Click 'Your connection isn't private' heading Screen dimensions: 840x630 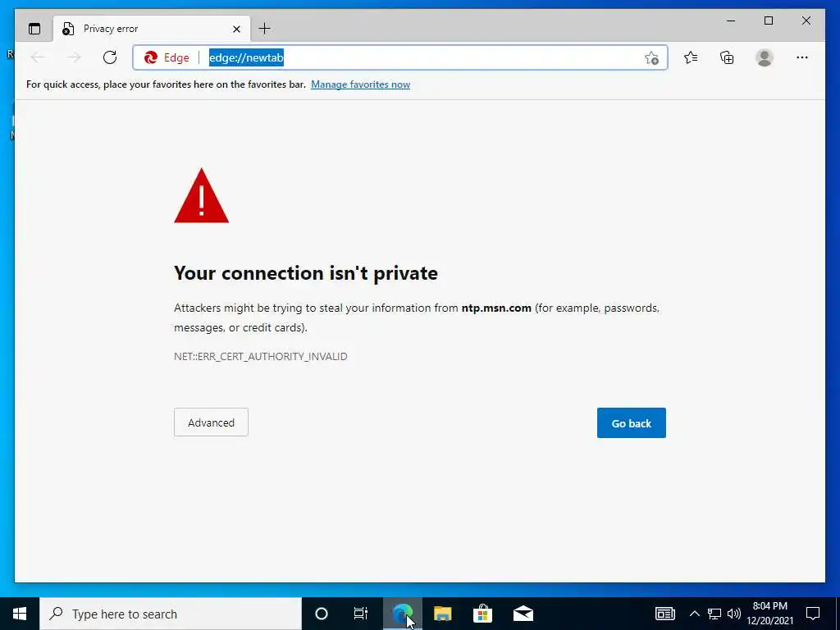coord(306,273)
